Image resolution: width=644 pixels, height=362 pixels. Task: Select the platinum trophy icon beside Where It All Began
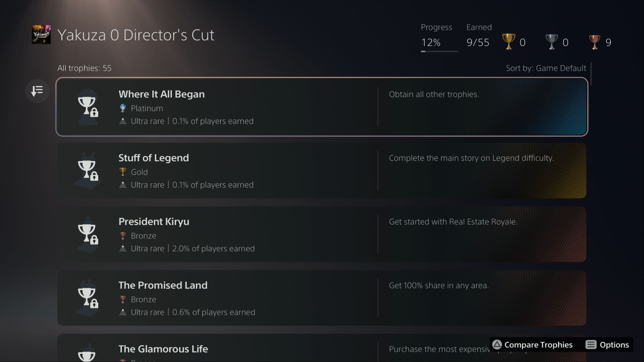[123, 108]
